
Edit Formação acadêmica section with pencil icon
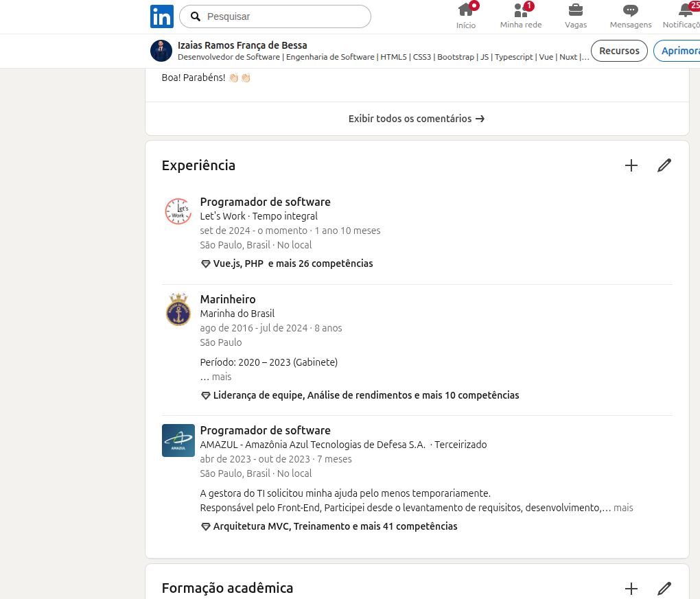point(664,589)
